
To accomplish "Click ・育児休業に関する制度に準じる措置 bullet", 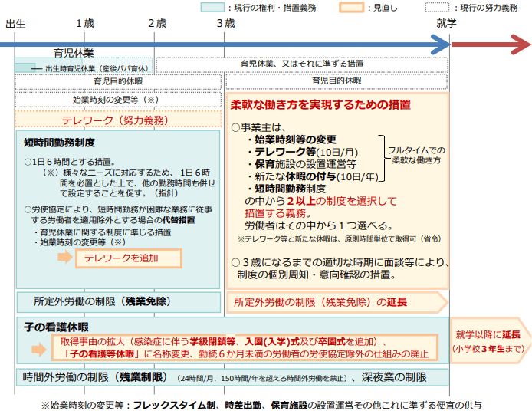I will (102, 232).
